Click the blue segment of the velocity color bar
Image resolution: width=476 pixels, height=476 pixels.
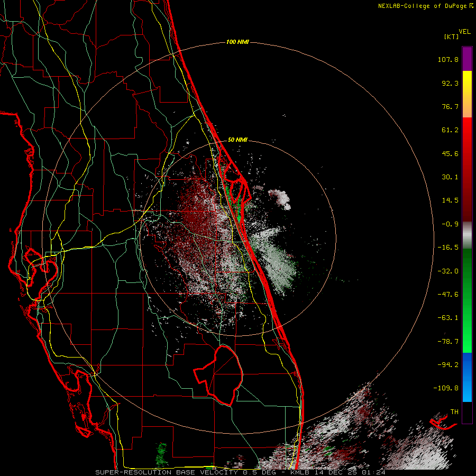467,377
